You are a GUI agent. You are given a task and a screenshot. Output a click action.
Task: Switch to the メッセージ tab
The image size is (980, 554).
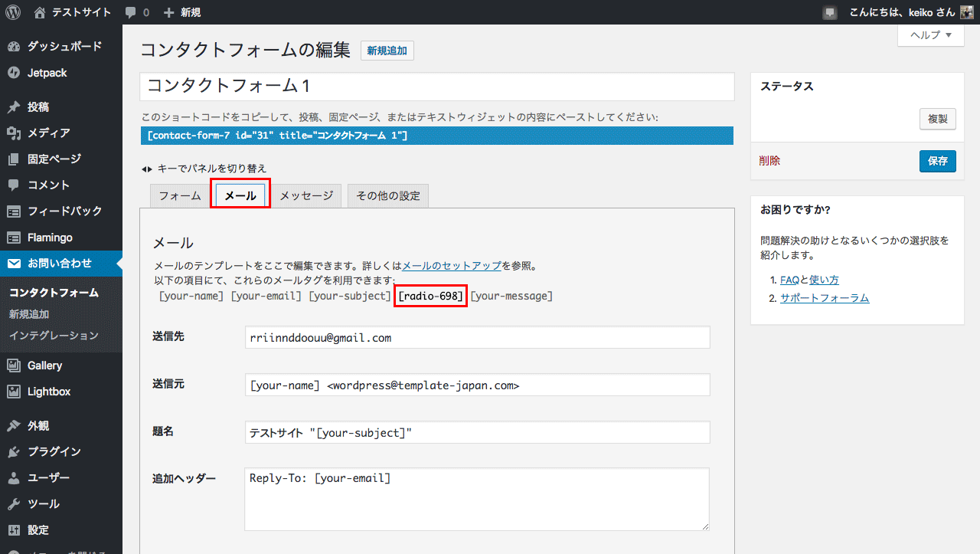click(306, 195)
